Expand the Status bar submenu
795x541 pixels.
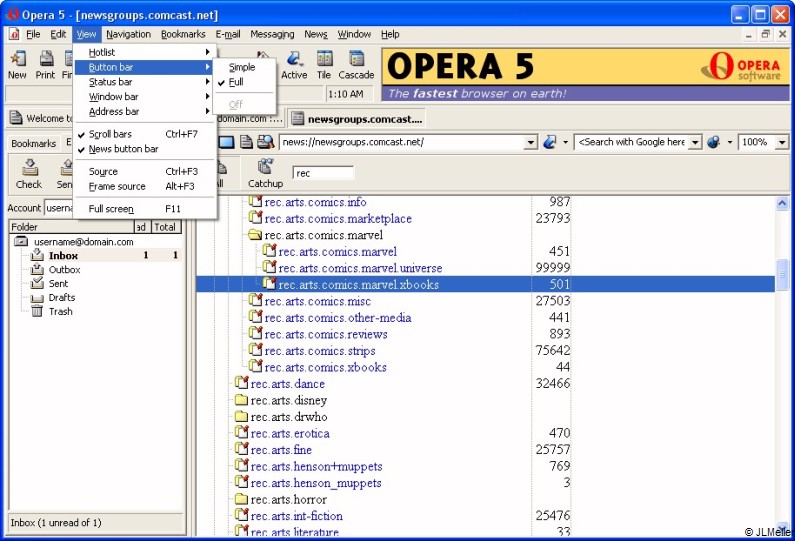(146, 82)
